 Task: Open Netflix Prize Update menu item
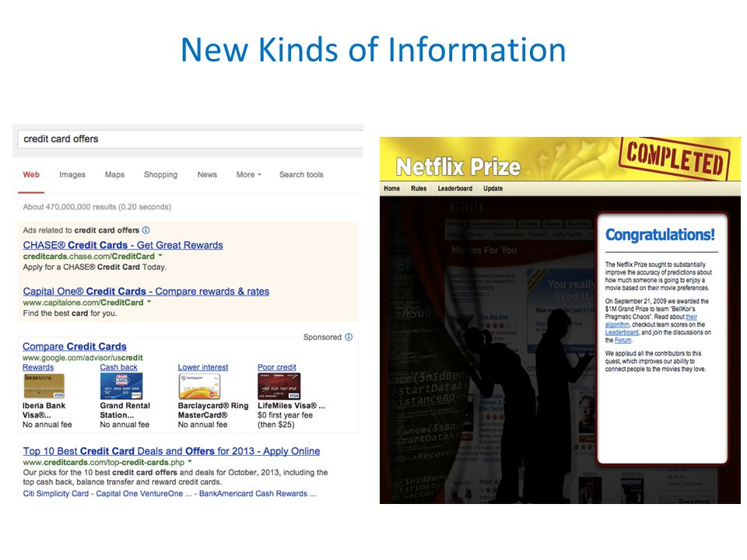pyautogui.click(x=493, y=188)
